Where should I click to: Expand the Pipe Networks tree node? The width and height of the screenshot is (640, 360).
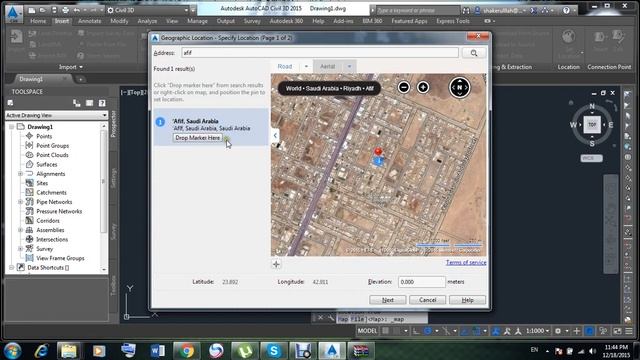tap(20, 202)
